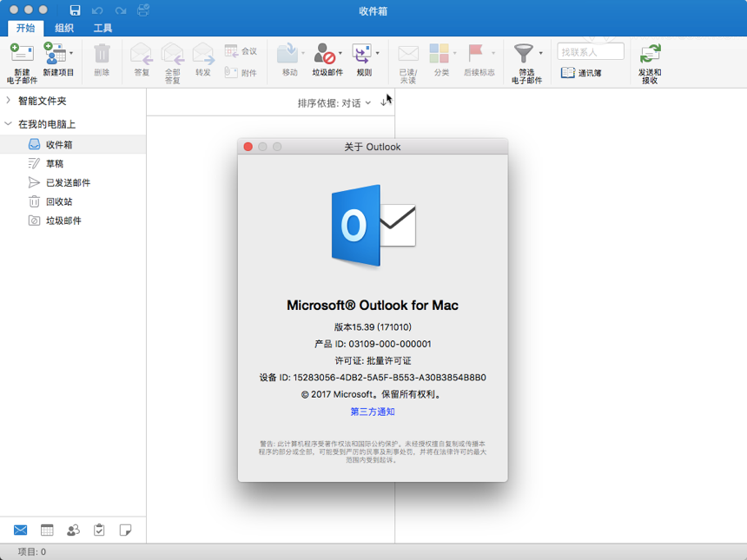
Task: Switch to Calendar view in bottom bar
Action: pos(47,530)
